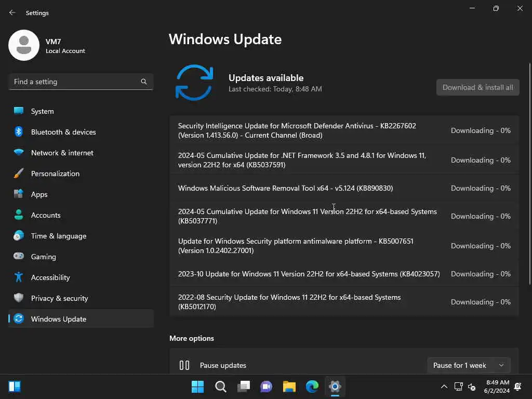This screenshot has height=399, width=532.
Task: Click the Time & language globe icon
Action: pos(19,235)
